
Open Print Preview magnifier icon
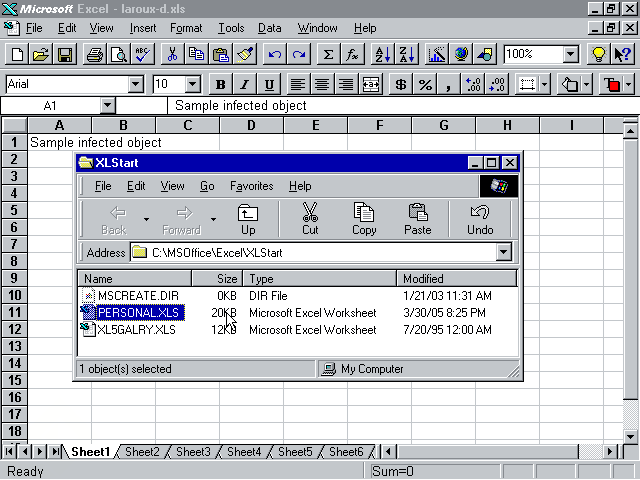(119, 54)
